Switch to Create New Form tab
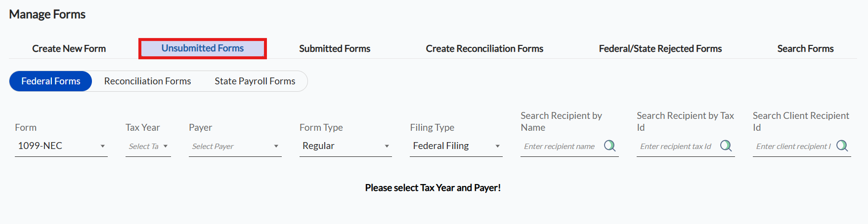The width and height of the screenshot is (868, 224). pos(69,48)
